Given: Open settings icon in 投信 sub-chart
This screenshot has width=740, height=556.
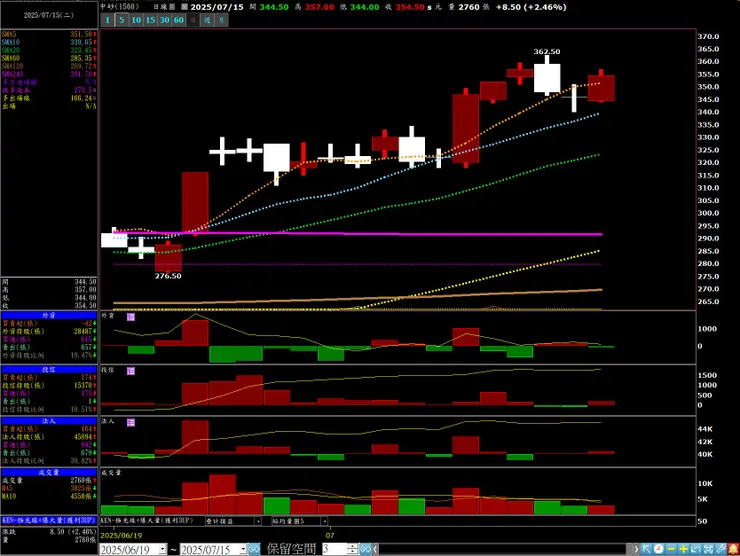Looking at the screenshot, I should pyautogui.click(x=131, y=371).
